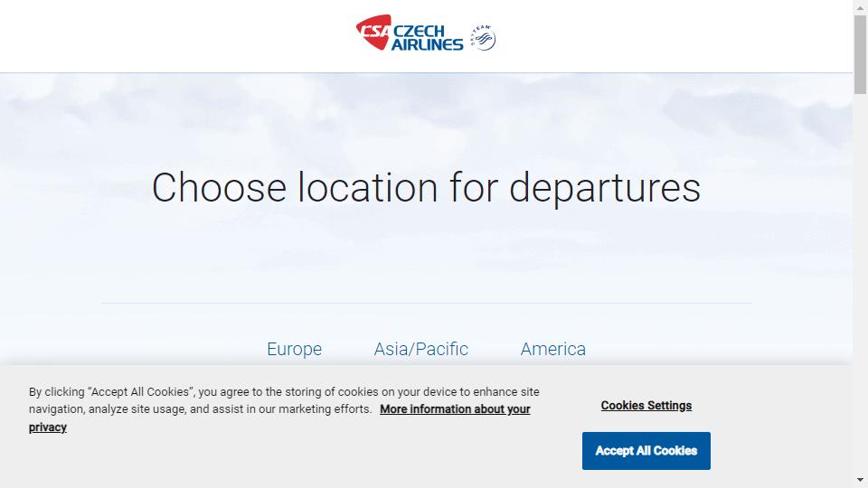868x488 pixels.
Task: Click the SkyTeam alliance round logo
Action: tap(483, 38)
